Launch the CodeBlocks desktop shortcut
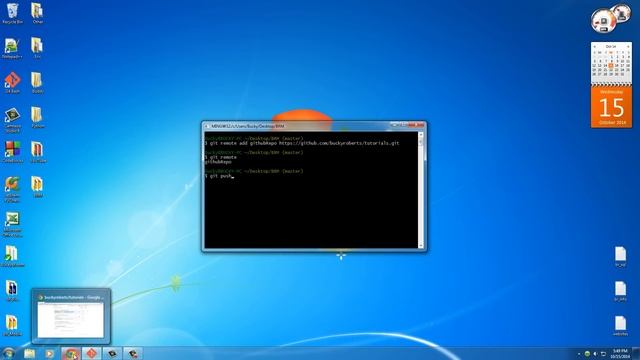This screenshot has height=360, width=640. pos(13,152)
